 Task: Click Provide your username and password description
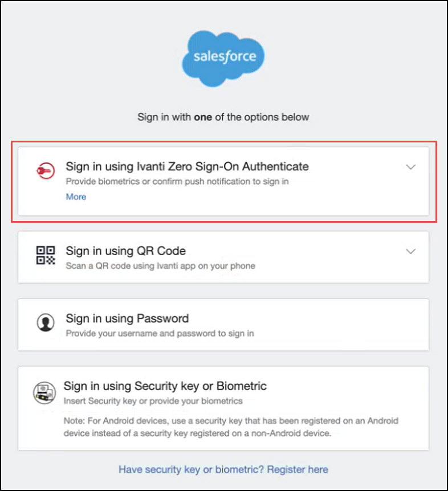pyautogui.click(x=160, y=333)
